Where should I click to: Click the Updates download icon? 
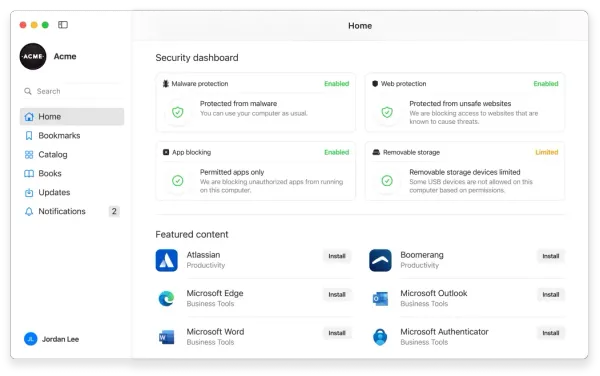point(29,192)
